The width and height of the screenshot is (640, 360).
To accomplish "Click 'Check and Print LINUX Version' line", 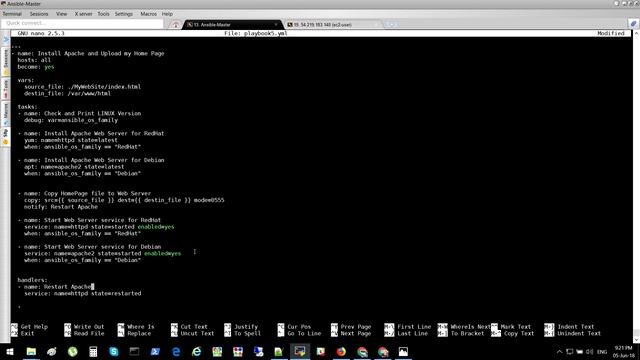I will [x=80, y=113].
